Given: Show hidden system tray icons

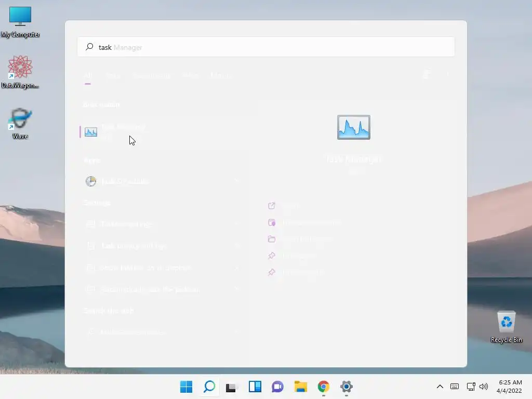Looking at the screenshot, I should pos(440,387).
